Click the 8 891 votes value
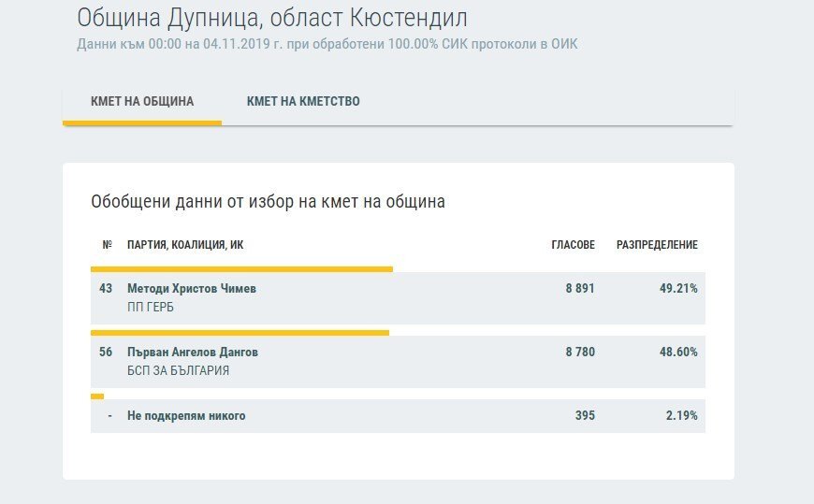This screenshot has width=814, height=504. point(580,289)
